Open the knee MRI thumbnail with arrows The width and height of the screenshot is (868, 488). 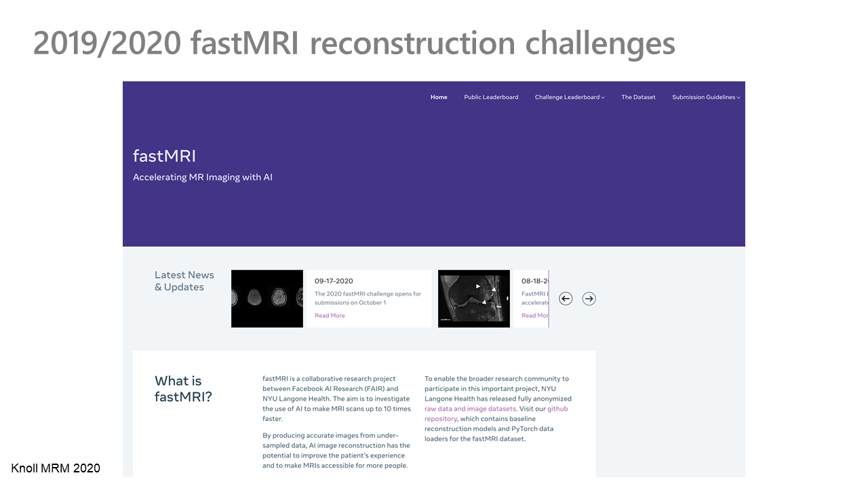click(473, 299)
